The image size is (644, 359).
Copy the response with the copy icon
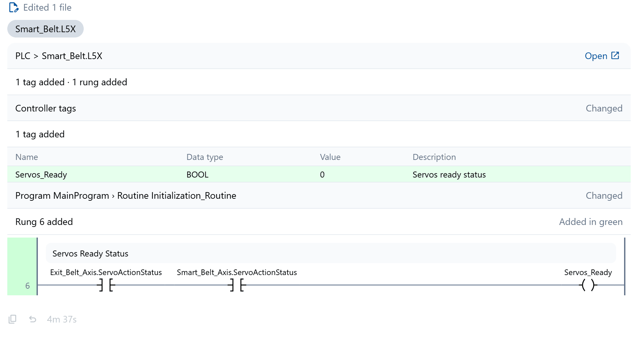[x=12, y=319]
